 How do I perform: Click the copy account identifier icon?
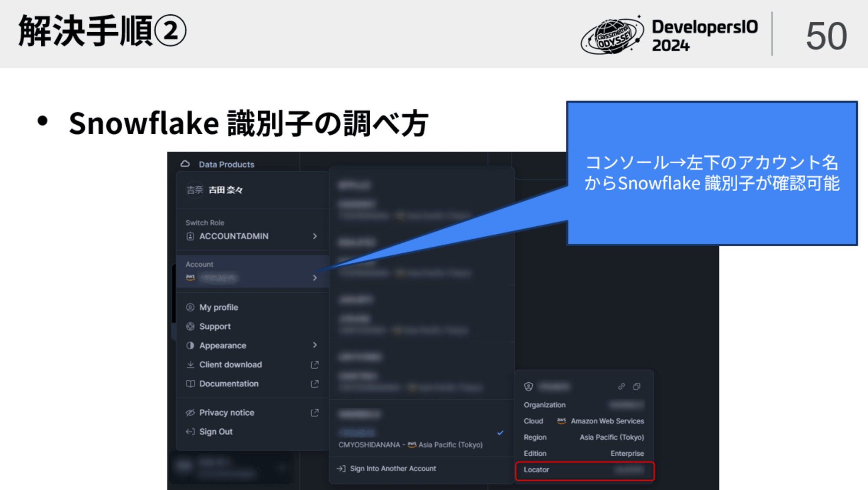coord(637,387)
